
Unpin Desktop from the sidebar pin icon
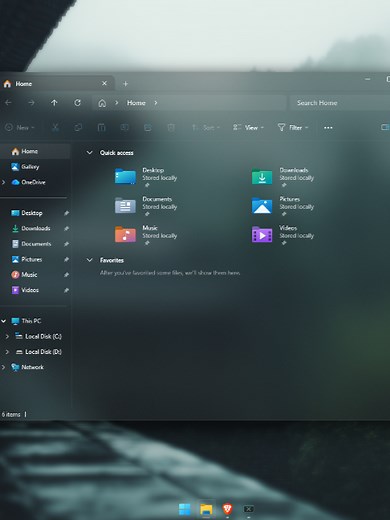[66, 213]
